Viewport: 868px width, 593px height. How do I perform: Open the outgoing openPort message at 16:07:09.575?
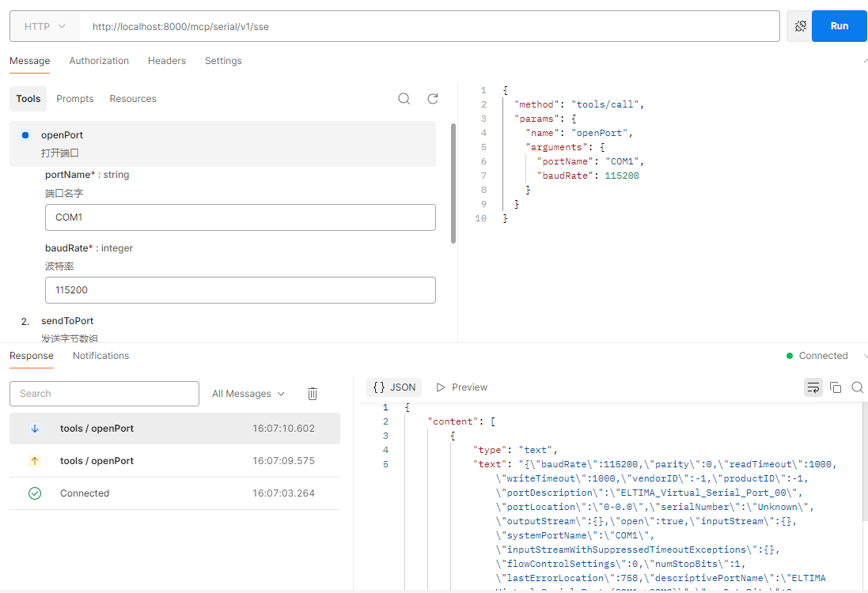pyautogui.click(x=174, y=461)
